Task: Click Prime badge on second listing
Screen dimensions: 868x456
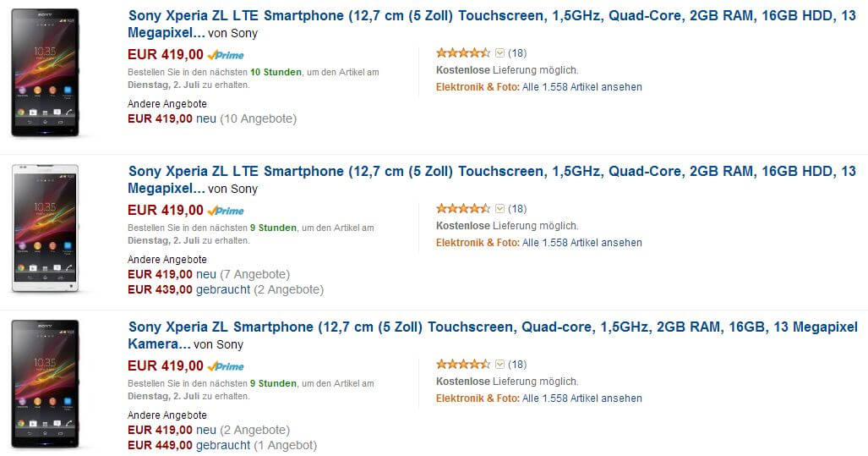Action: 226,211
